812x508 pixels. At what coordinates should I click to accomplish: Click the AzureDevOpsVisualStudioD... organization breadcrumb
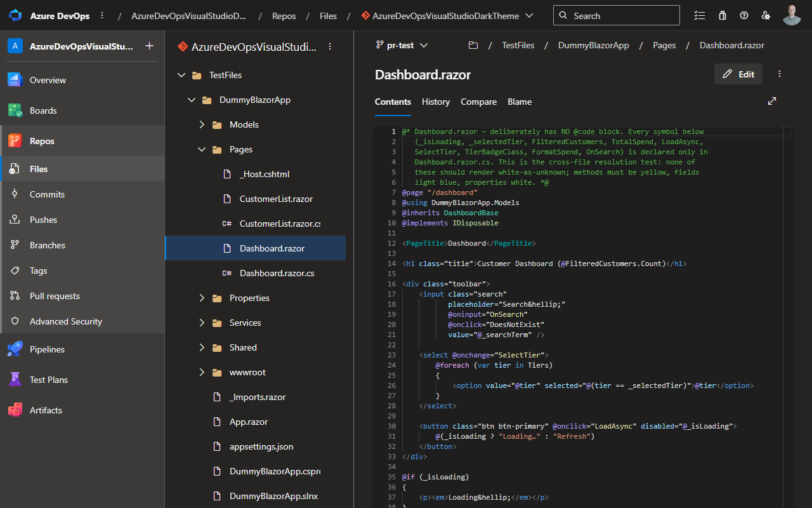(x=189, y=16)
